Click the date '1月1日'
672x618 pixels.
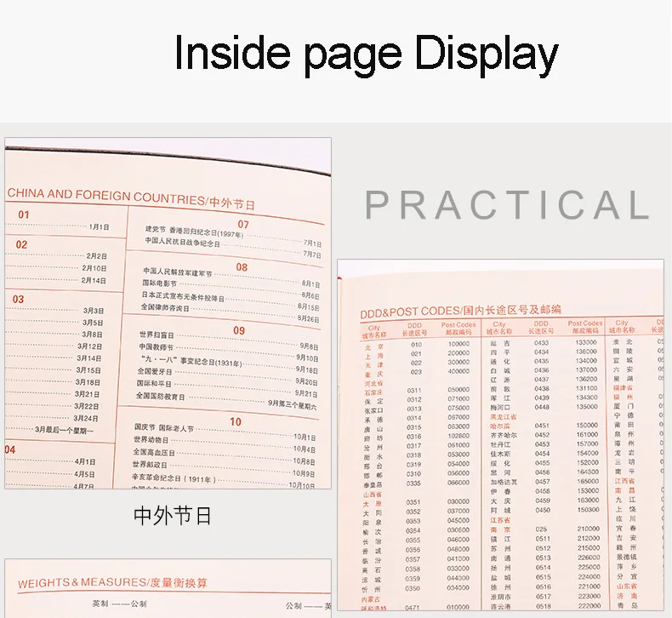click(99, 227)
